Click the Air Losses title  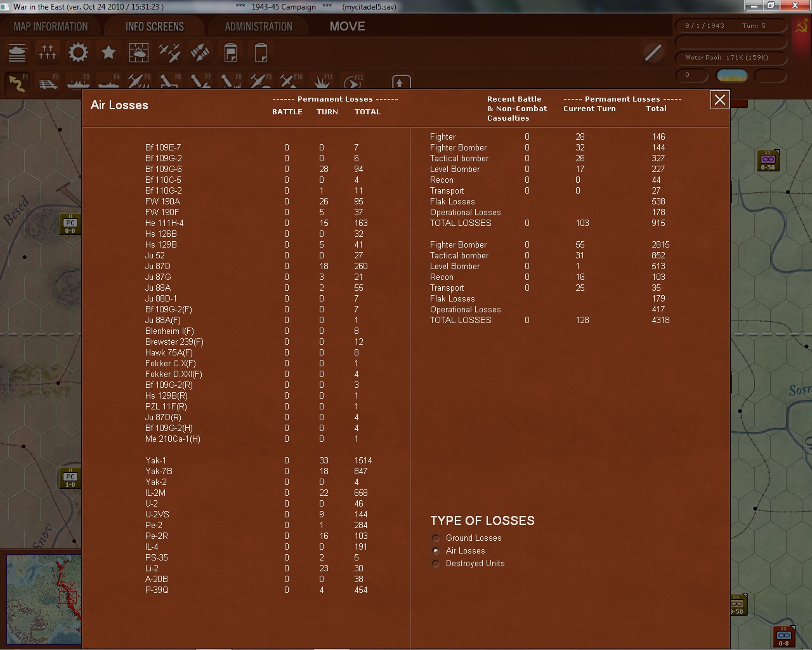pyautogui.click(x=119, y=105)
